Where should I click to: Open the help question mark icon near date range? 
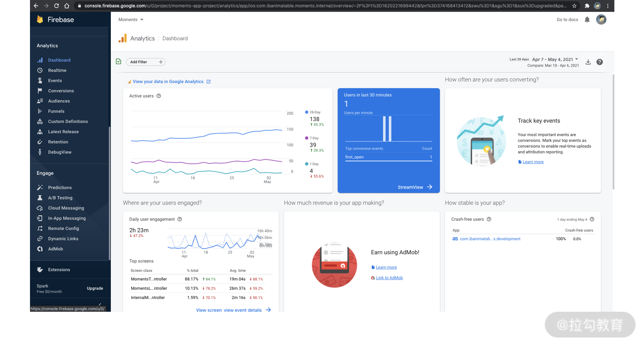600,62
